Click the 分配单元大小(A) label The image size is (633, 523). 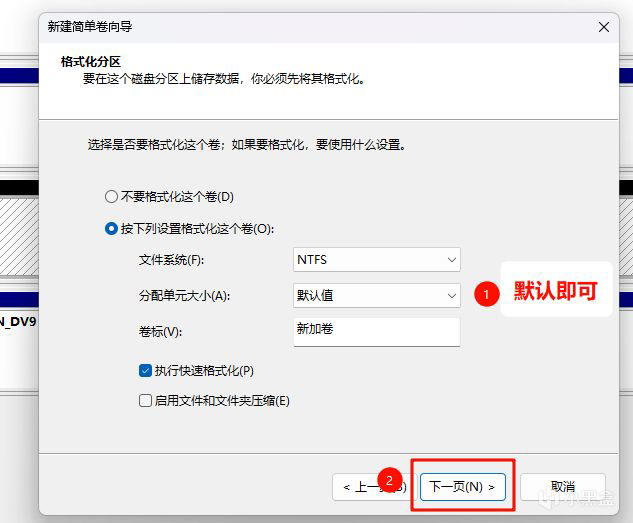point(184,296)
